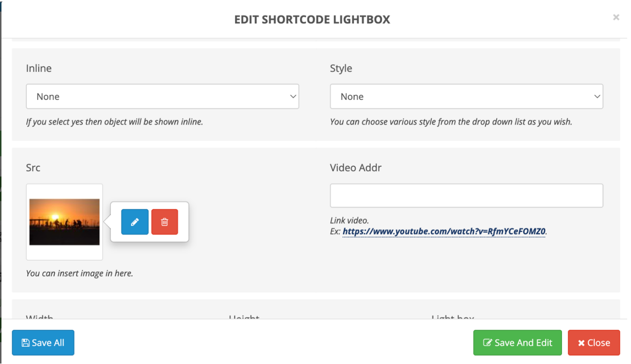The width and height of the screenshot is (631, 364).
Task: Delete the Src image with trash icon
Action: [x=165, y=222]
